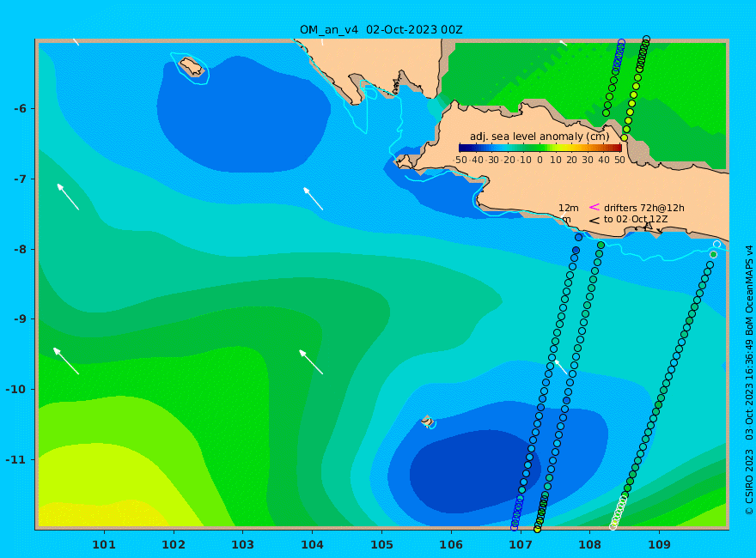This screenshot has height=558, width=756.
Task: Click the magenta drifter arrow legend marker
Action: pos(594,208)
